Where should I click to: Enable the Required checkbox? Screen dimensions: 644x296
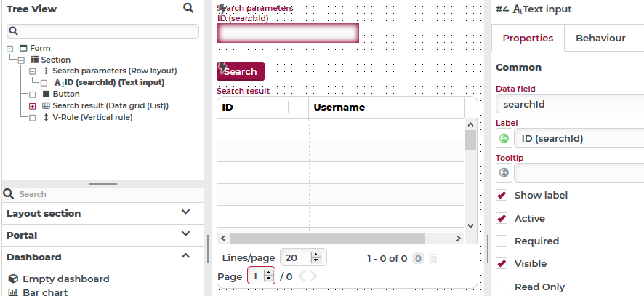coord(502,241)
